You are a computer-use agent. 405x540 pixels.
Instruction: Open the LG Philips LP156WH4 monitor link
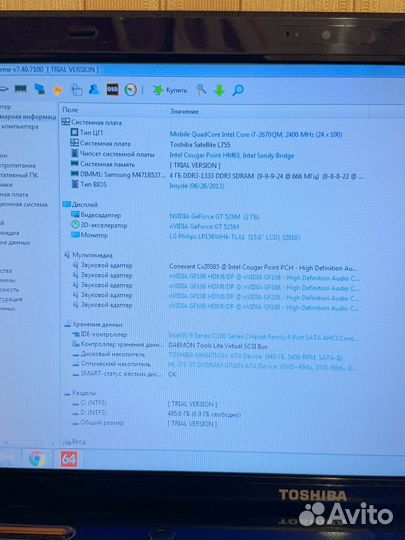(x=235, y=237)
